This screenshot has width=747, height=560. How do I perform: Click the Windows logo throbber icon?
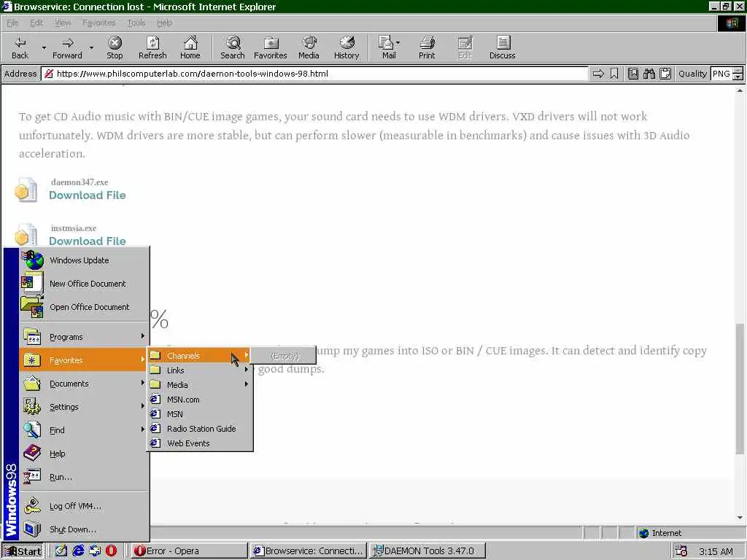pyautogui.click(x=732, y=23)
